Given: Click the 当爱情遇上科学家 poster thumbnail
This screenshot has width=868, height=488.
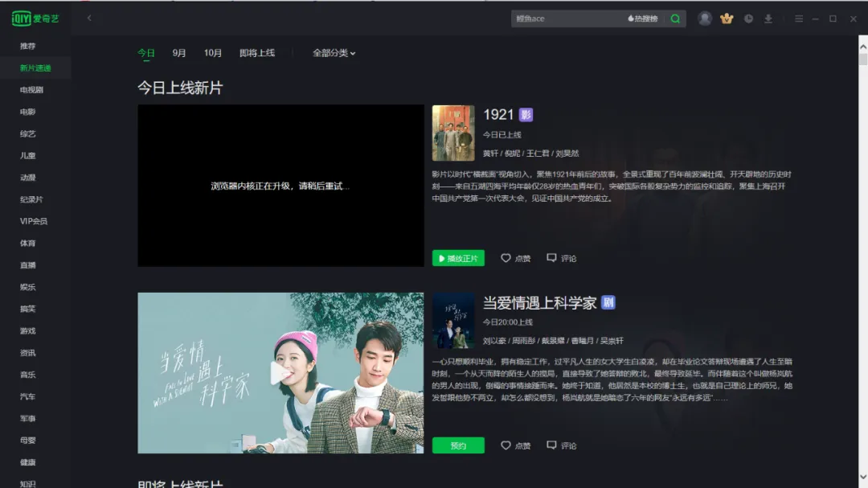Looking at the screenshot, I should pyautogui.click(x=453, y=320).
